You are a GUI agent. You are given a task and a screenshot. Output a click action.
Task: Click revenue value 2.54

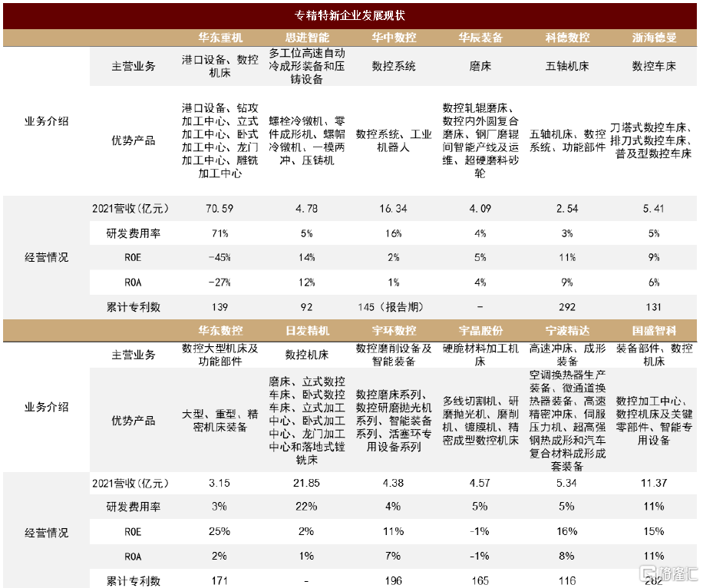567,209
